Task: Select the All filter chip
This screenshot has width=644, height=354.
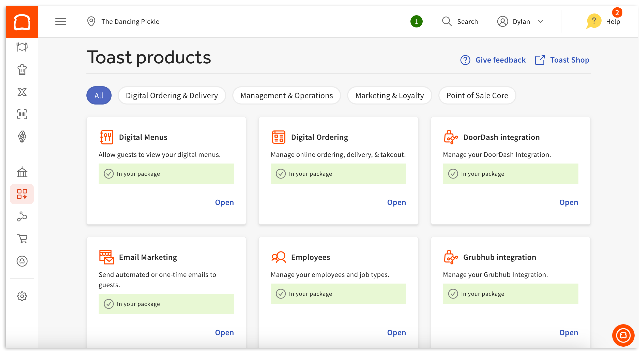Action: pyautogui.click(x=99, y=96)
